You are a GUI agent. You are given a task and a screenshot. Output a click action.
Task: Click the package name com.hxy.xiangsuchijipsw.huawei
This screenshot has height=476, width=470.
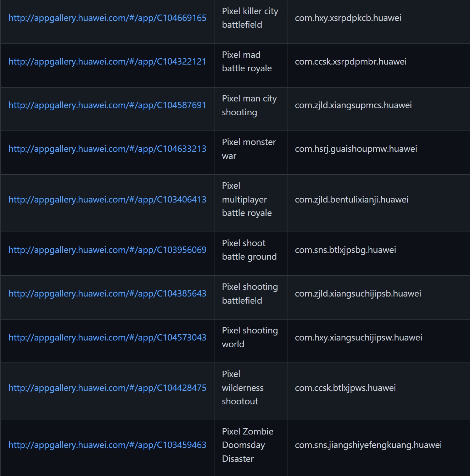[x=358, y=338]
